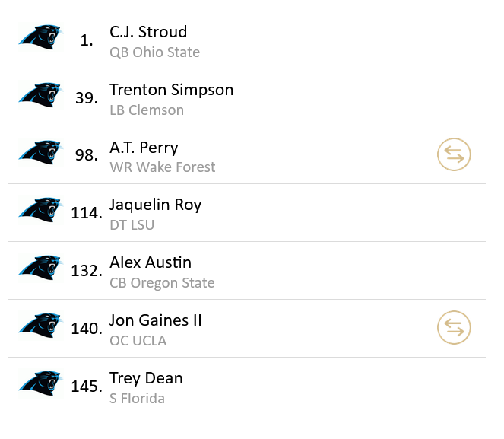Click pick number 114.

[x=87, y=214]
